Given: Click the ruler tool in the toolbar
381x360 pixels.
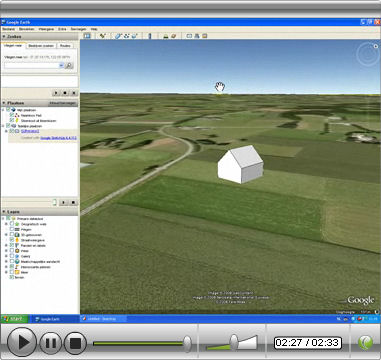Looking at the screenshot, I should pyautogui.click(x=149, y=36).
